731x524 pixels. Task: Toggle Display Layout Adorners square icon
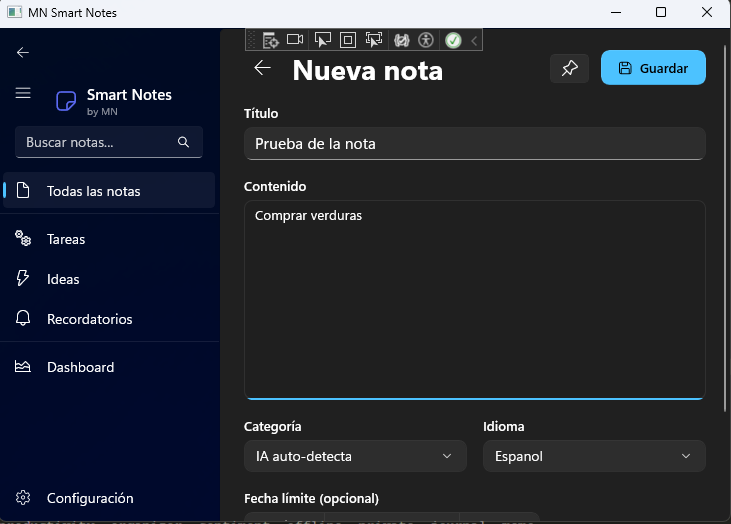point(348,40)
